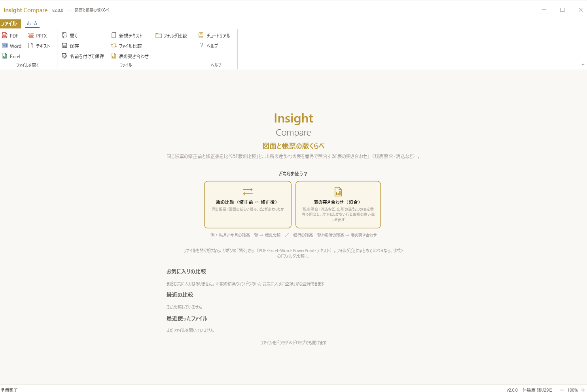Click the 最近使ったファイル heading
This screenshot has height=392, width=587.
tap(187, 318)
